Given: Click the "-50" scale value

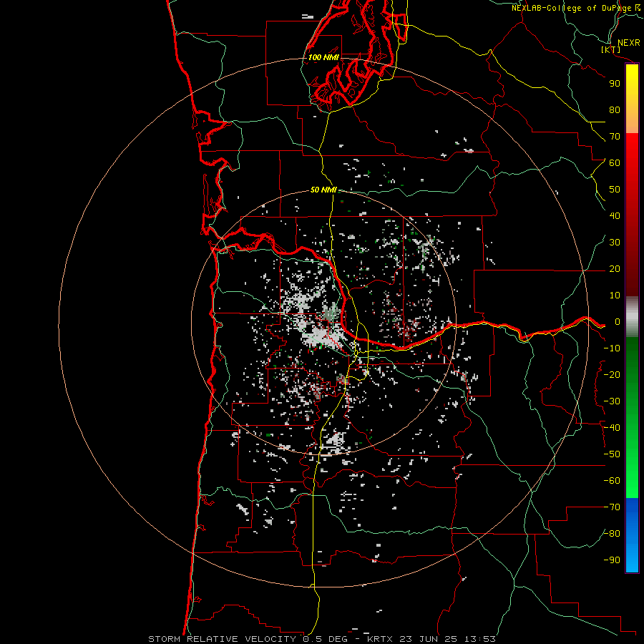Looking at the screenshot, I should tap(612, 454).
